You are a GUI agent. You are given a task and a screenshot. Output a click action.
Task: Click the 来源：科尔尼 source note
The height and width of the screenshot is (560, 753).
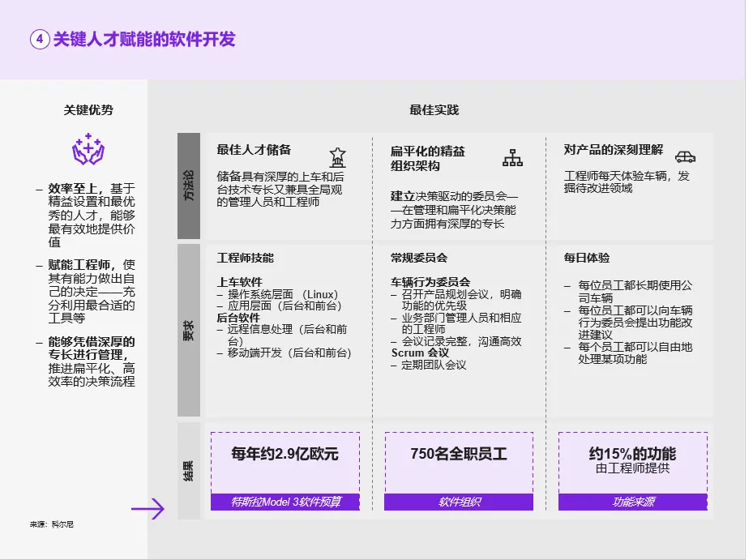point(52,525)
